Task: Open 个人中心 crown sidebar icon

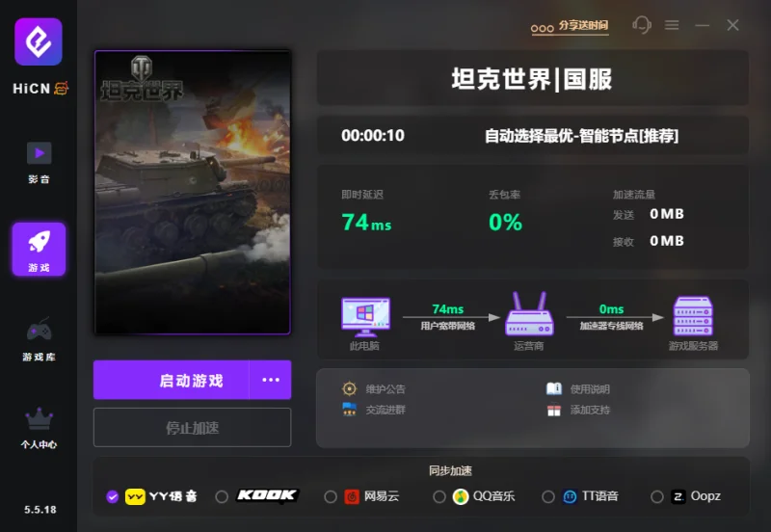Action: pyautogui.click(x=39, y=428)
